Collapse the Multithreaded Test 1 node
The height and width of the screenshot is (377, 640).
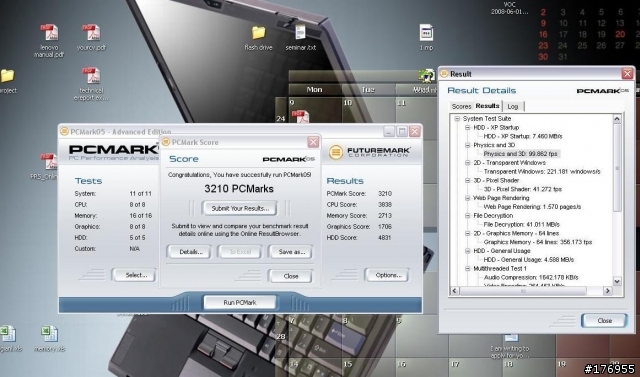click(468, 268)
